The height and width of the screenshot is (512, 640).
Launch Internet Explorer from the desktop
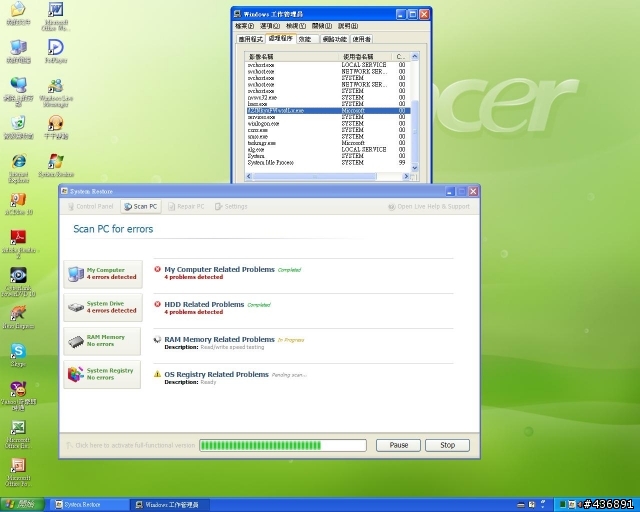(18, 168)
